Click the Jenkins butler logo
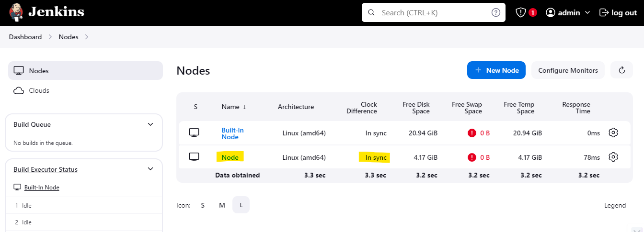 click(16, 12)
